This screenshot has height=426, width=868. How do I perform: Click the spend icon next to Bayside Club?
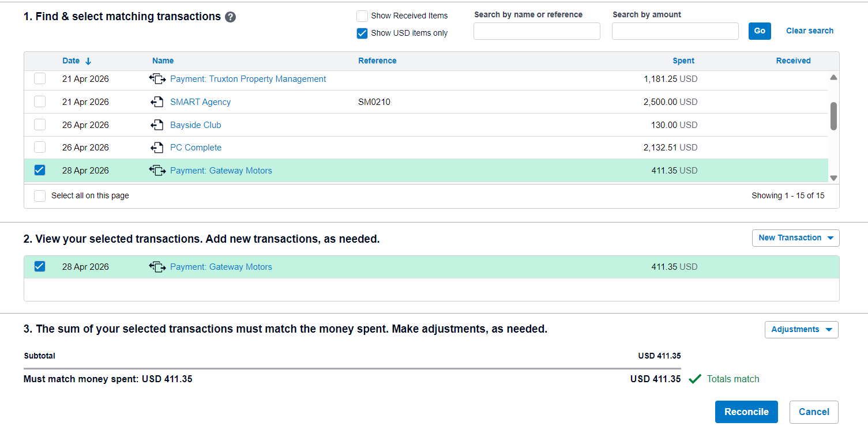tap(157, 125)
